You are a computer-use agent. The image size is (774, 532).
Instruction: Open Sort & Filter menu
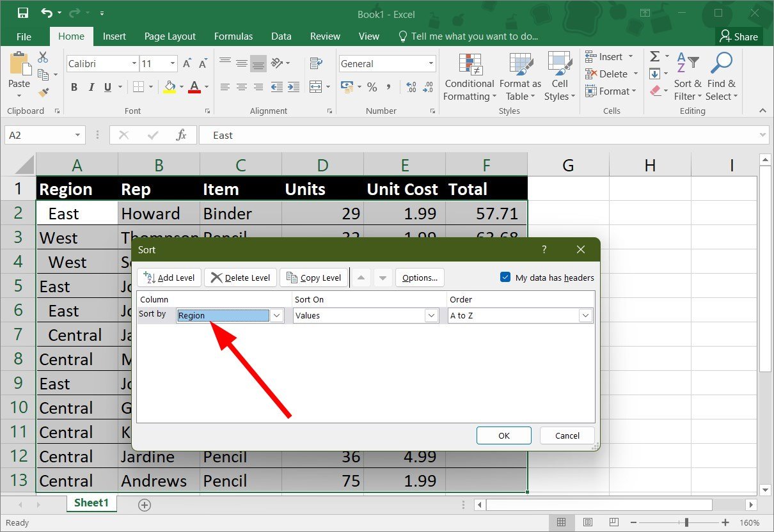pyautogui.click(x=688, y=77)
